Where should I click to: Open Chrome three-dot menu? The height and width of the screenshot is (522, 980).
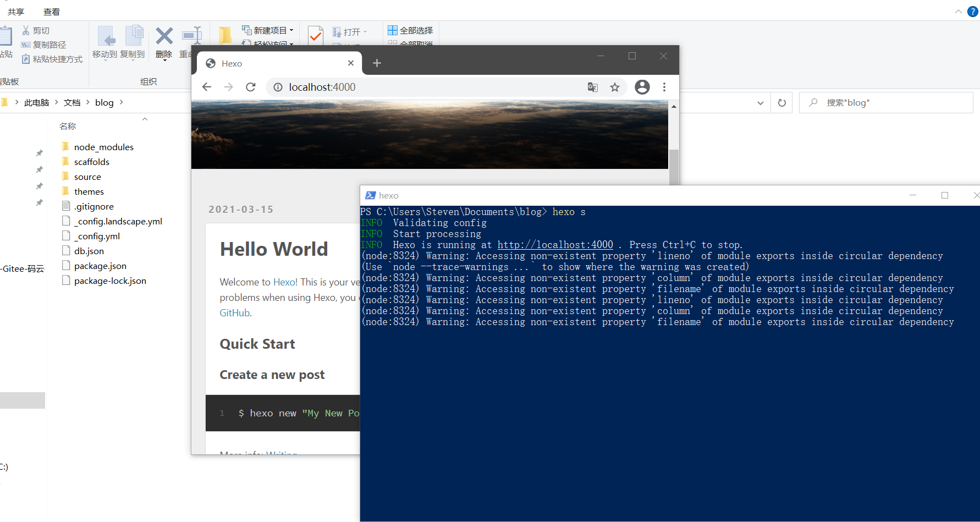click(664, 87)
